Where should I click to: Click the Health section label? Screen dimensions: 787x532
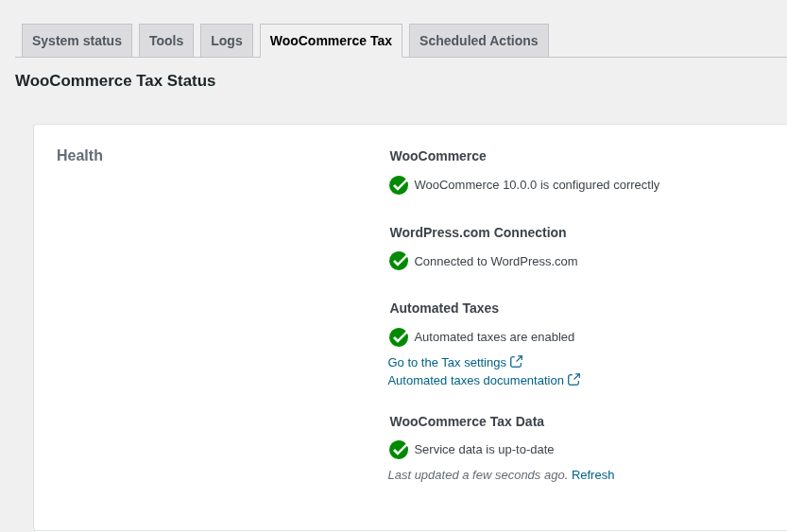79,156
